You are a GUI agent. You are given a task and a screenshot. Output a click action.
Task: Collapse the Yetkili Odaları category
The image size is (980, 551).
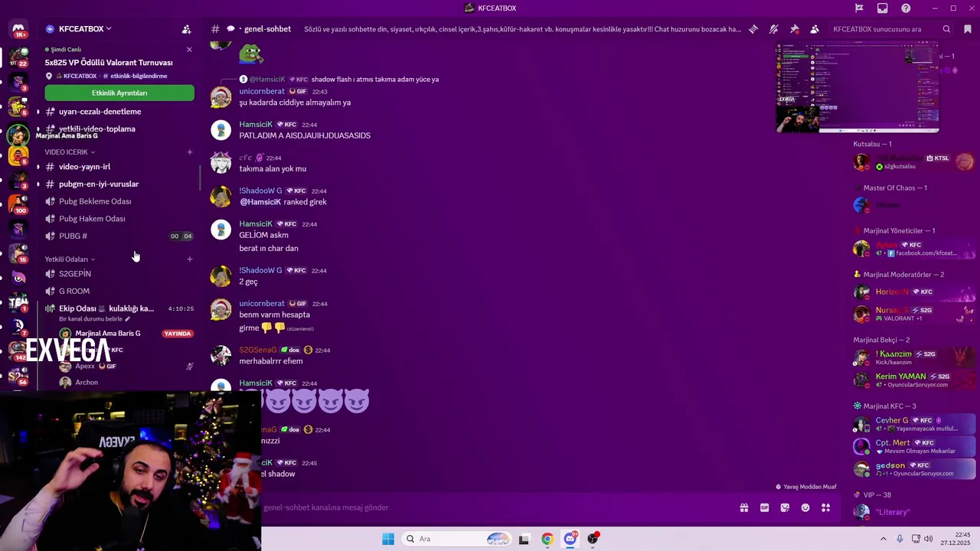[70, 259]
